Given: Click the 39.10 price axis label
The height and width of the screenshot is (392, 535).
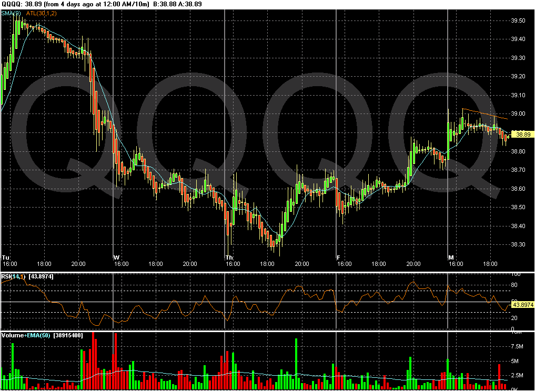Looking at the screenshot, I should point(518,95).
